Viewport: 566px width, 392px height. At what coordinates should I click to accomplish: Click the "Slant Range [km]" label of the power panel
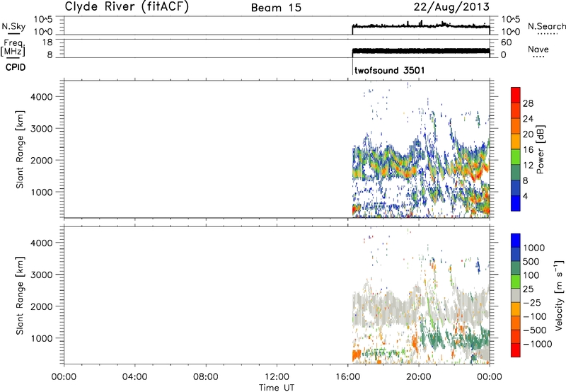20,149
